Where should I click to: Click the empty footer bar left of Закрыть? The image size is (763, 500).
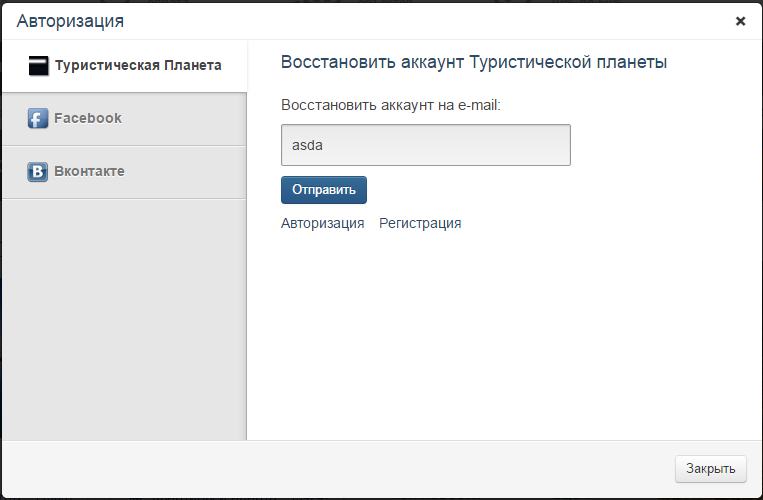340,468
